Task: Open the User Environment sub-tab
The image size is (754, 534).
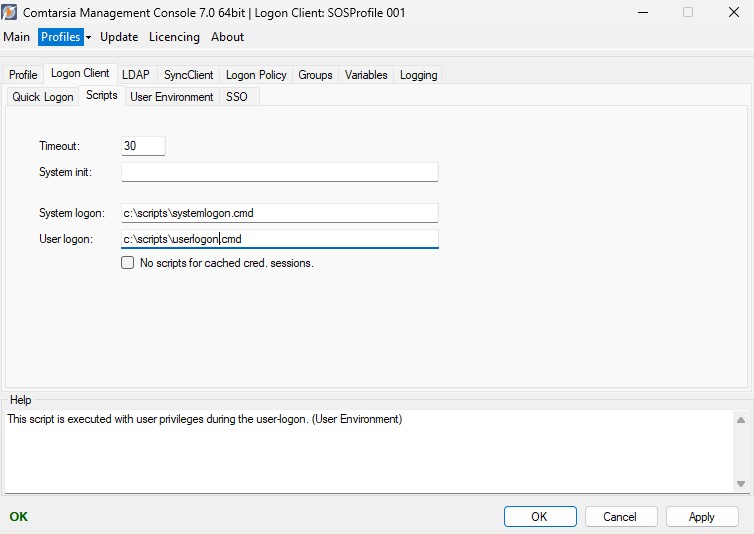Action: 172,97
